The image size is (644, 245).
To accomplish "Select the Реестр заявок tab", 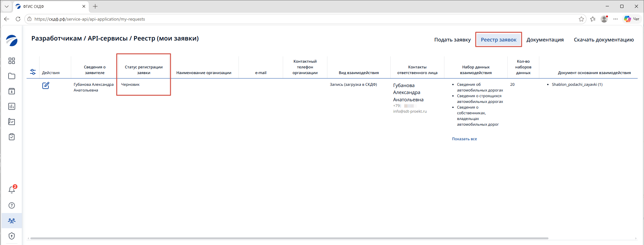I will [498, 40].
